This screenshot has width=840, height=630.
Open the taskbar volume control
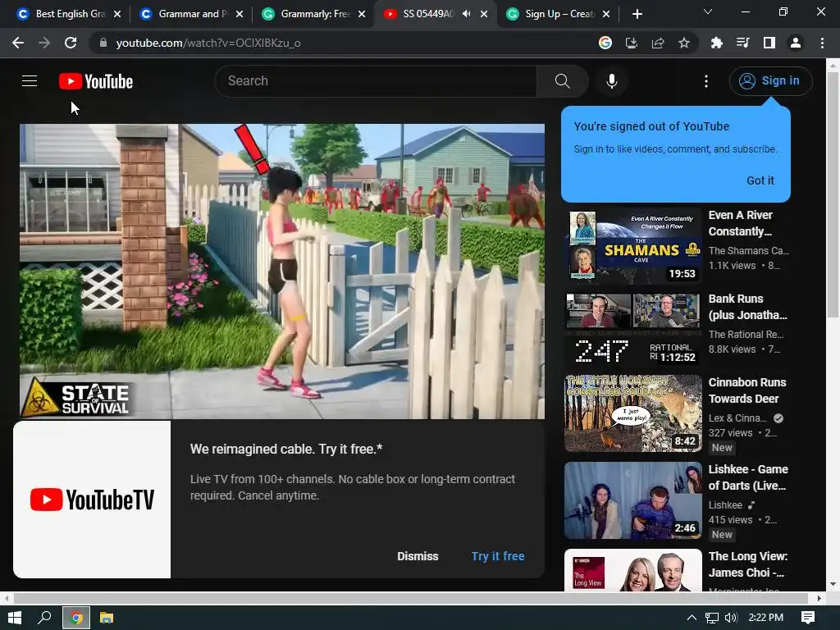coord(731,618)
